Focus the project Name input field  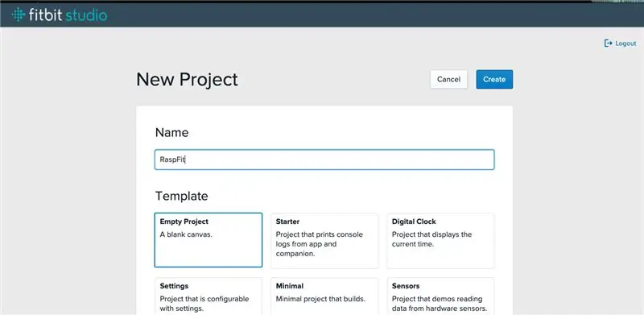tap(324, 160)
